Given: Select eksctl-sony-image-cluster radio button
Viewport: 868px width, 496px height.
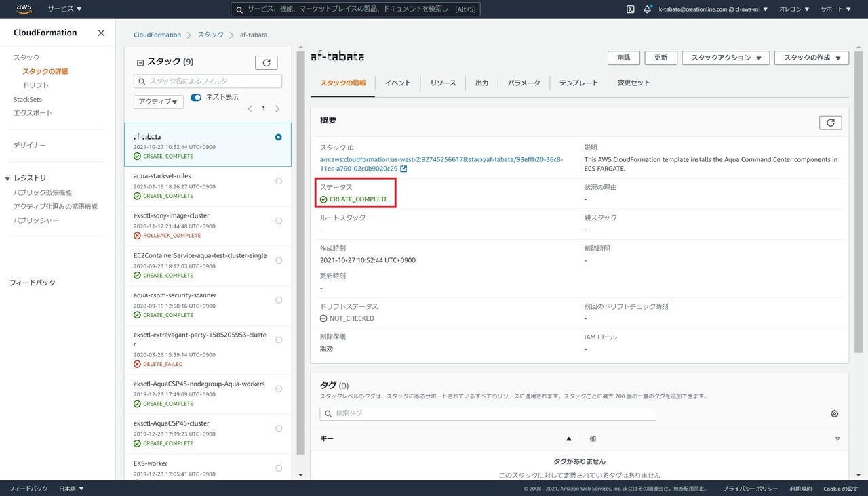Looking at the screenshot, I should [x=279, y=221].
